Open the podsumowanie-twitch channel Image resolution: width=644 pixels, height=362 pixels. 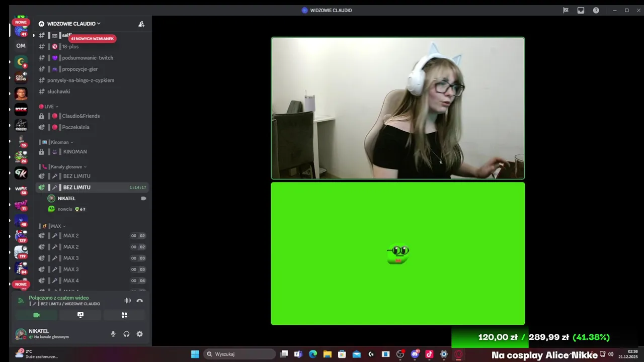click(93, 58)
